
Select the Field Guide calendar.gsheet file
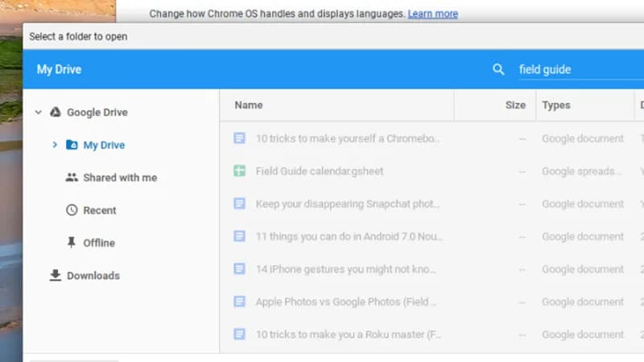(x=320, y=171)
